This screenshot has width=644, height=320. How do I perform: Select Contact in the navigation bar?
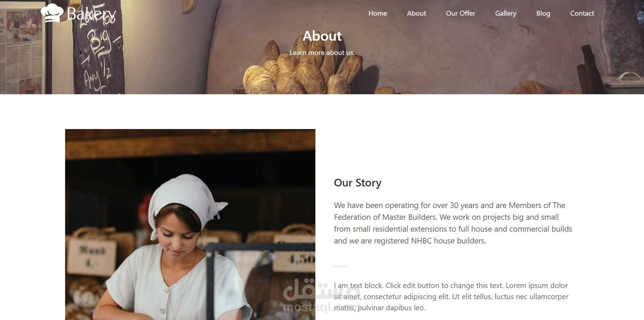(582, 13)
